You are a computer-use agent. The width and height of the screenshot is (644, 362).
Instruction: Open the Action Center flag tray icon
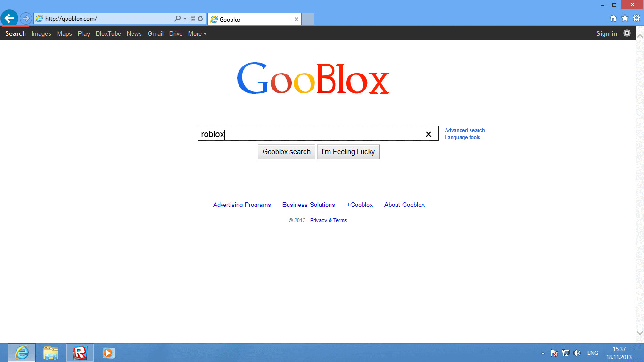click(554, 353)
